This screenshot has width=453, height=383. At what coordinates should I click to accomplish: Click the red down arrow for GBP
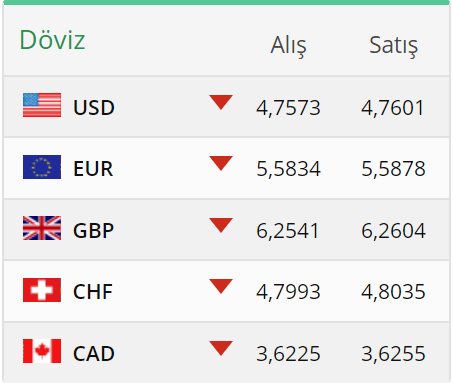pyautogui.click(x=221, y=225)
